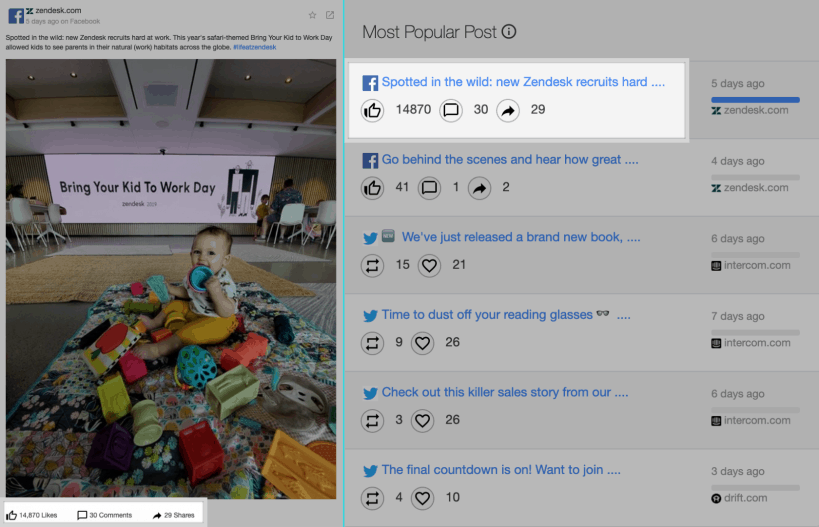Click share icon next to 29
This screenshot has width=819, height=527.
coord(508,110)
